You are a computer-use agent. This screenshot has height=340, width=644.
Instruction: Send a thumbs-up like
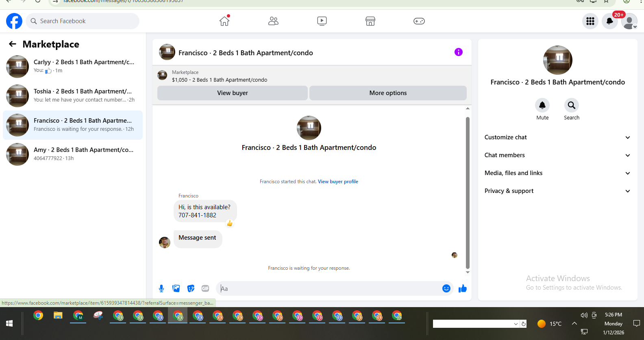pyautogui.click(x=463, y=288)
